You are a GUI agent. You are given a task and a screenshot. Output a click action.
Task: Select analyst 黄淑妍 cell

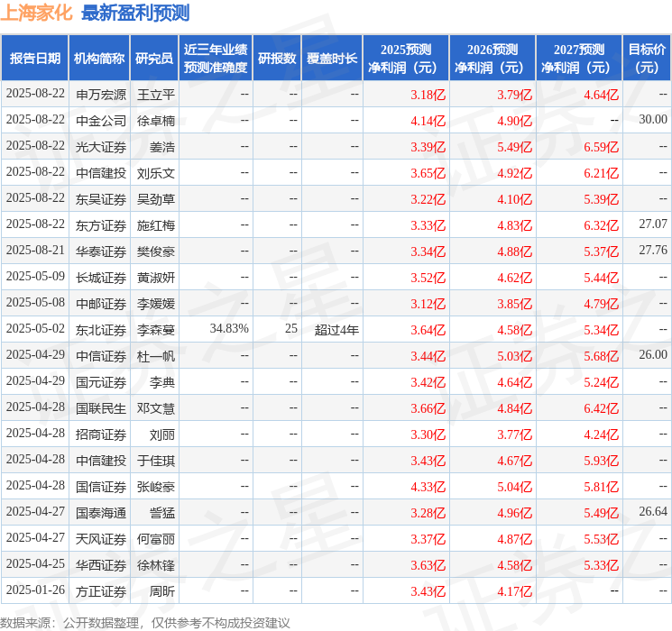(x=155, y=277)
